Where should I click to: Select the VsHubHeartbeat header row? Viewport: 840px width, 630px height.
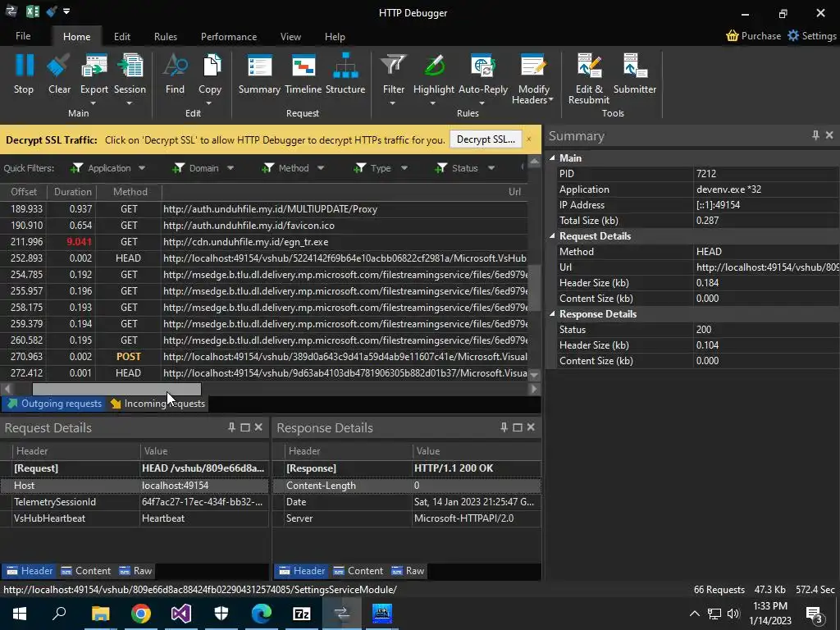pyautogui.click(x=134, y=518)
